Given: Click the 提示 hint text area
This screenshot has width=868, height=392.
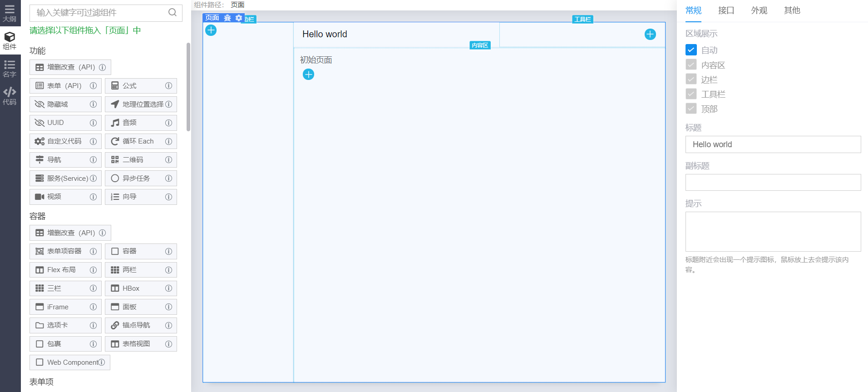Looking at the screenshot, I should click(x=773, y=232).
